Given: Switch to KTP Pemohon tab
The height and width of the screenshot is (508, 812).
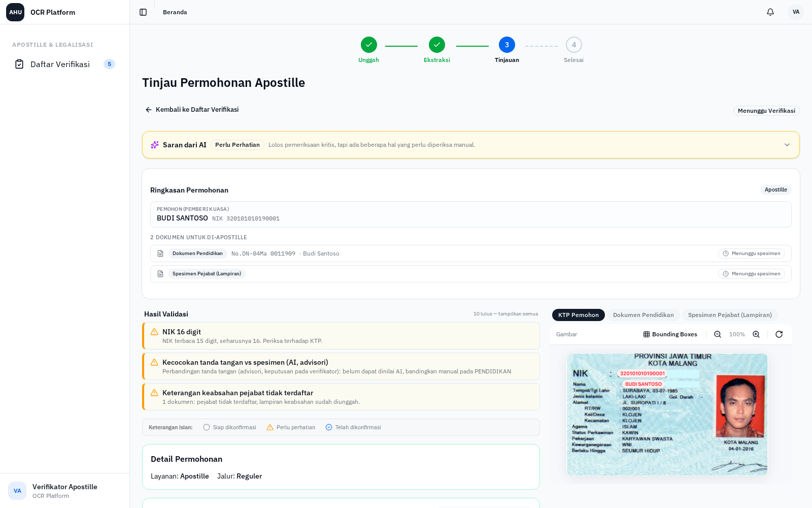Looking at the screenshot, I should coord(579,315).
